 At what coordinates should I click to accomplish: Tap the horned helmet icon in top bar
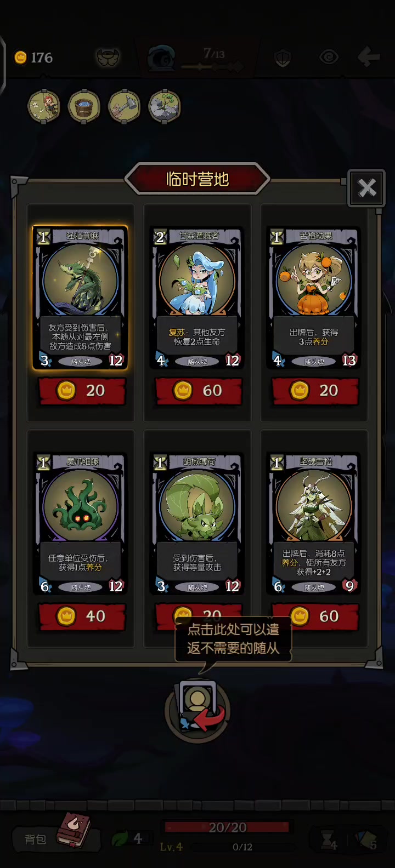coord(108,57)
